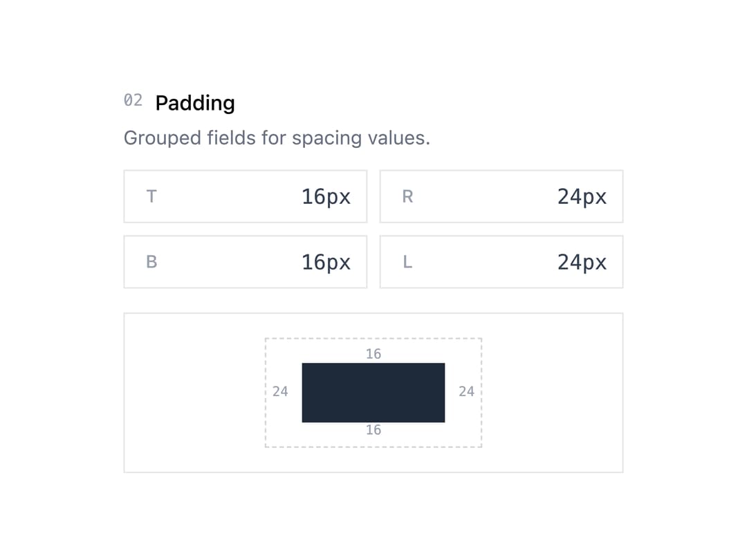This screenshot has height=560, width=747.
Task: Click the dark content box in preview
Action: (x=373, y=393)
